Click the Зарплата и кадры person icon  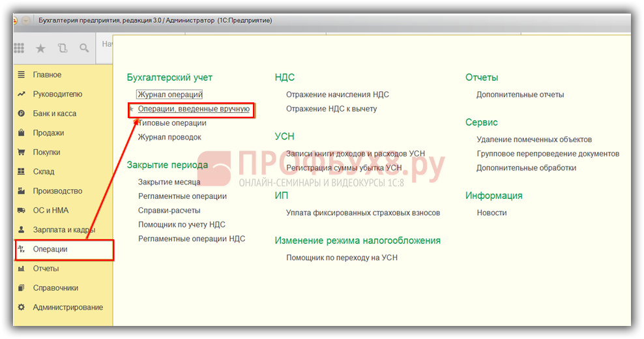click(22, 229)
